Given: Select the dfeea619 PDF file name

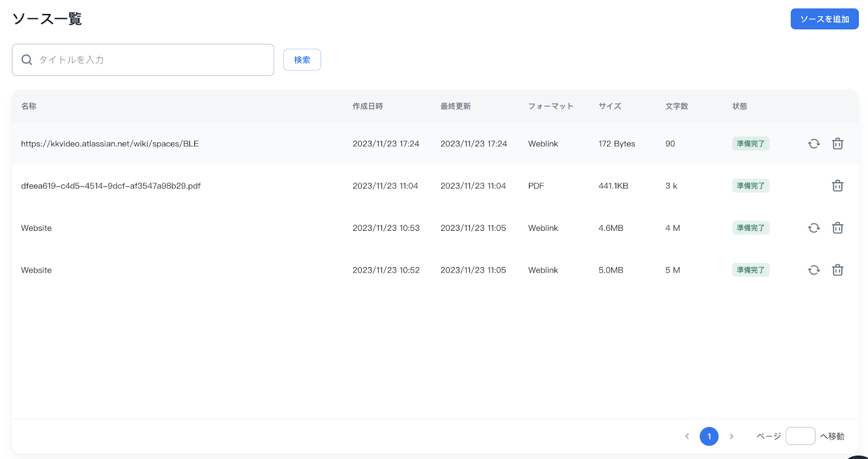Looking at the screenshot, I should (111, 186).
